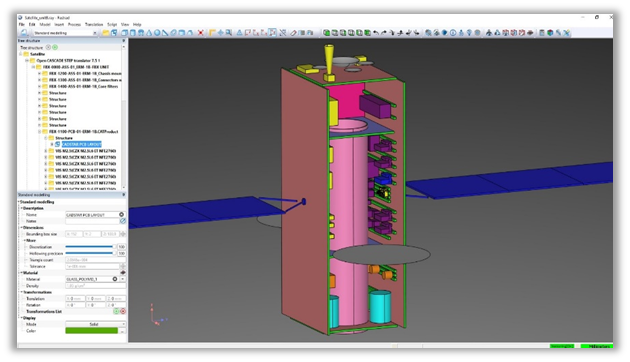Click the highlighted red selection-box toolbar icon
Viewport: 630px width, 362px height.
click(272, 33)
